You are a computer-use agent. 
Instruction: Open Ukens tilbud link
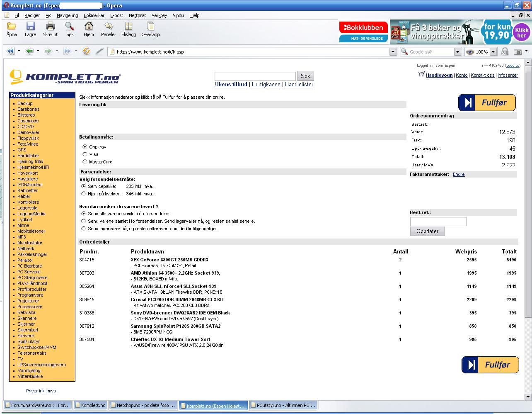click(x=231, y=84)
